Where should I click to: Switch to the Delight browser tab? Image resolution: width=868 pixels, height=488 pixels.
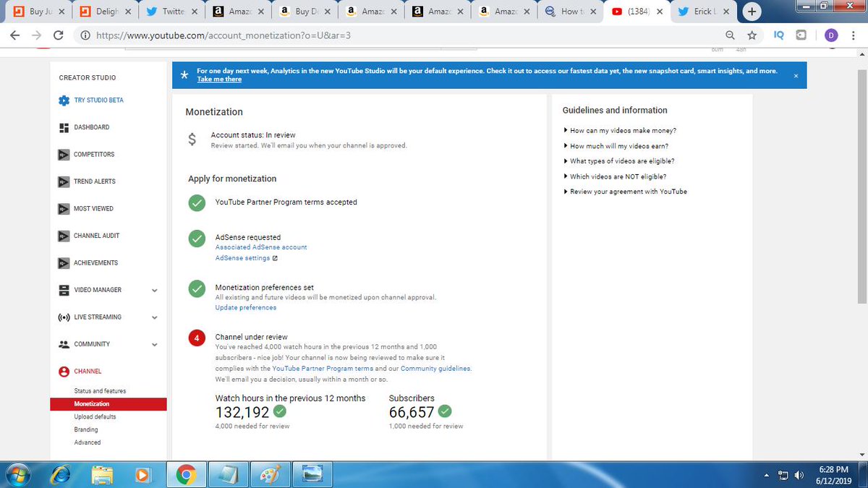tap(106, 12)
